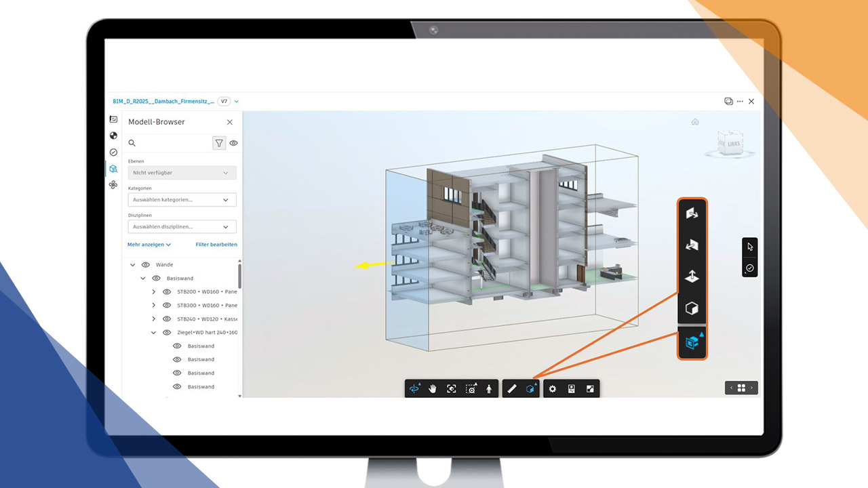Screen dimensions: 868x488
Task: Click the tree scrollbar down arrow
Action: (x=239, y=395)
